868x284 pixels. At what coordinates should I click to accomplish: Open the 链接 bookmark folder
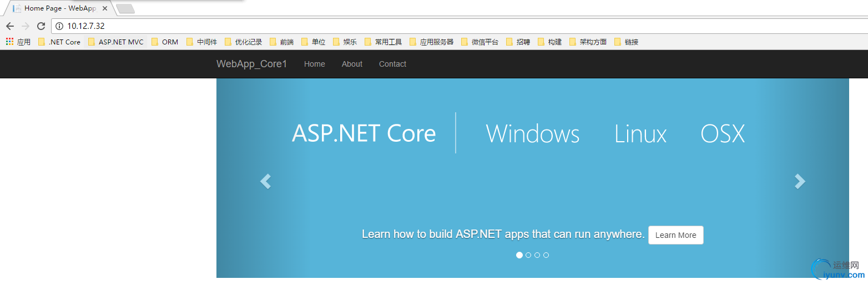tap(627, 42)
